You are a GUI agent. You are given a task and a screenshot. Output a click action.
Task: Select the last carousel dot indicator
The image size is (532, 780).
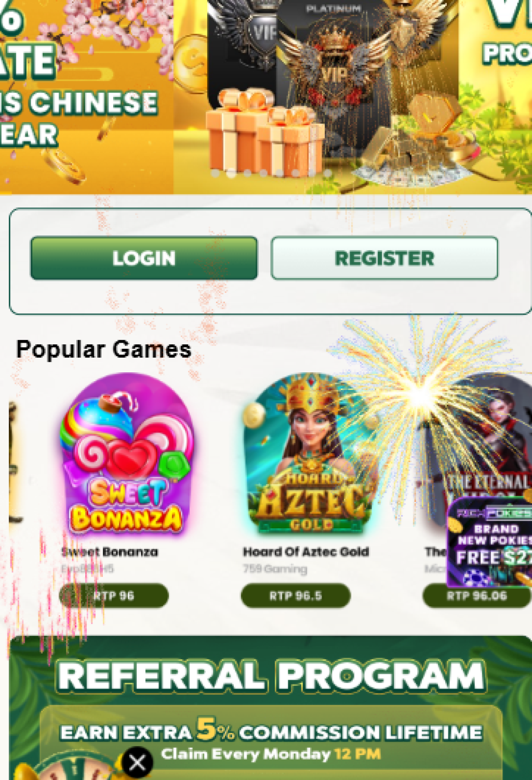click(328, 173)
